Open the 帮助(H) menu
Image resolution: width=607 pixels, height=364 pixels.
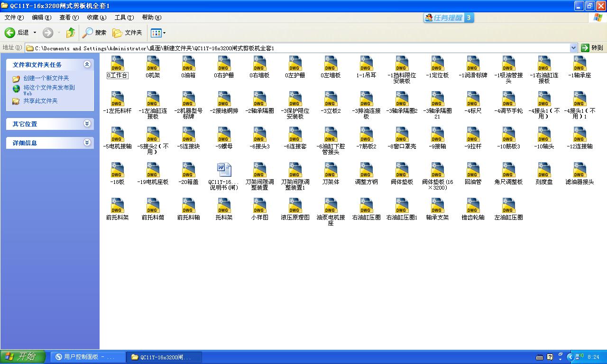(151, 18)
